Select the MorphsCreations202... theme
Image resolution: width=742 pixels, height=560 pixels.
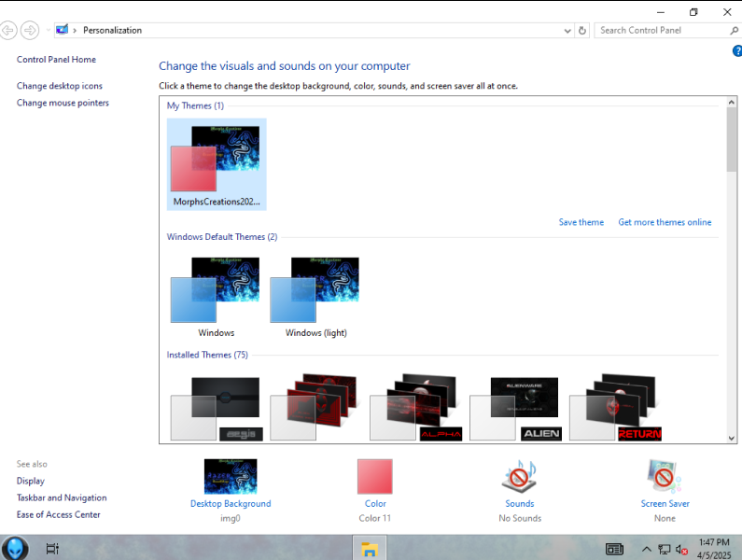pyautogui.click(x=217, y=164)
